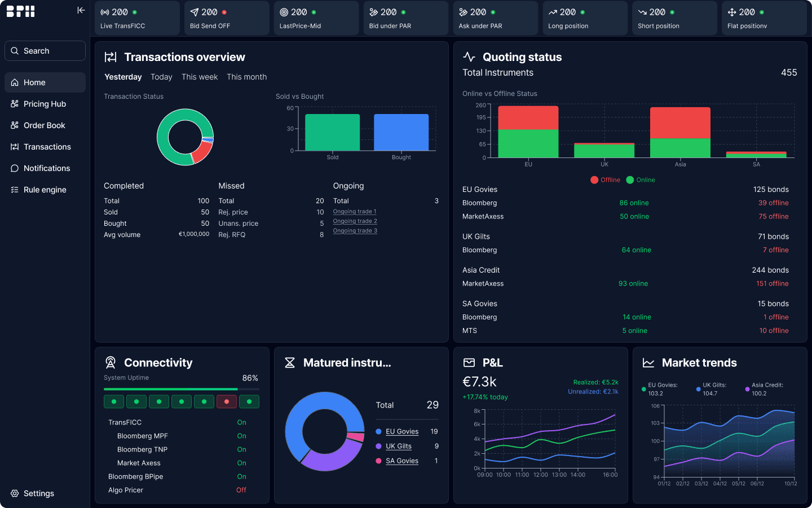Click the Flat position status tile
The width and height of the screenshot is (812, 508).
click(764, 18)
